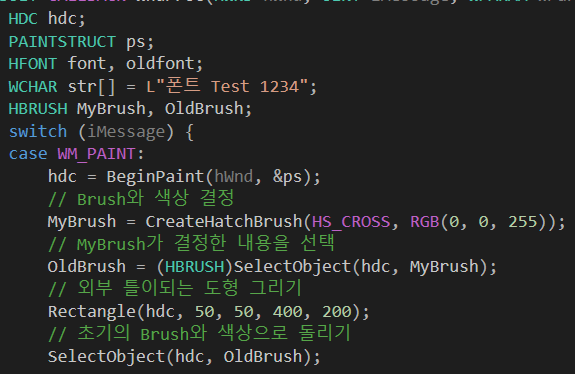Viewport: 575px width, 374px height.
Task: Click hWnd argument in BeginPaint
Action: [x=233, y=177]
